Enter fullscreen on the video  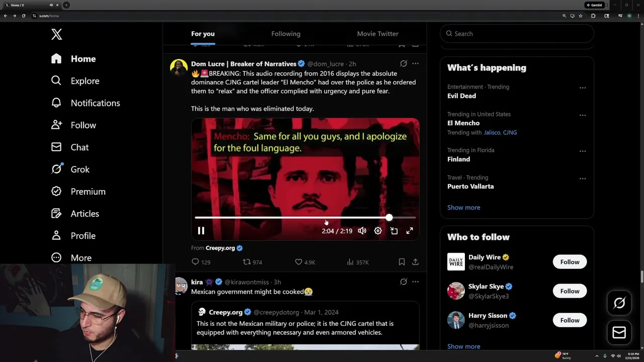pos(410,231)
